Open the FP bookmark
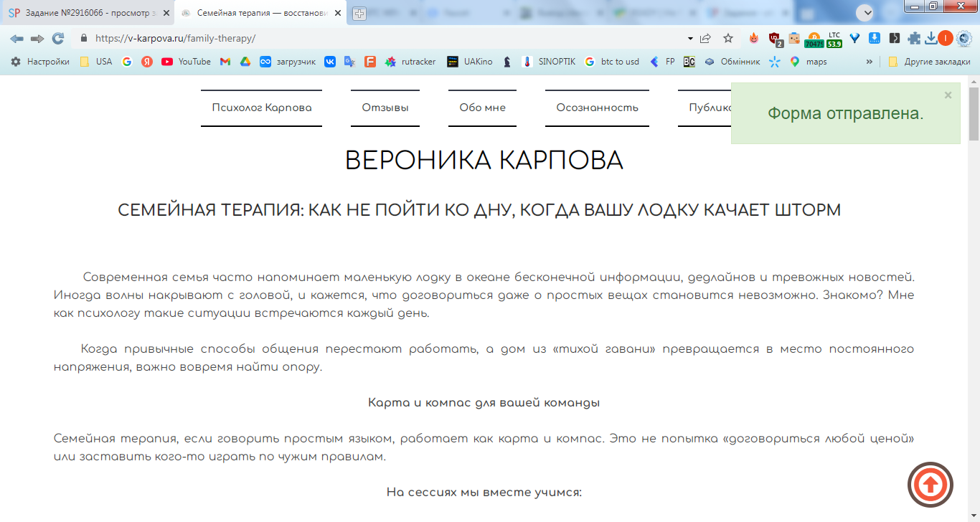 pos(662,62)
